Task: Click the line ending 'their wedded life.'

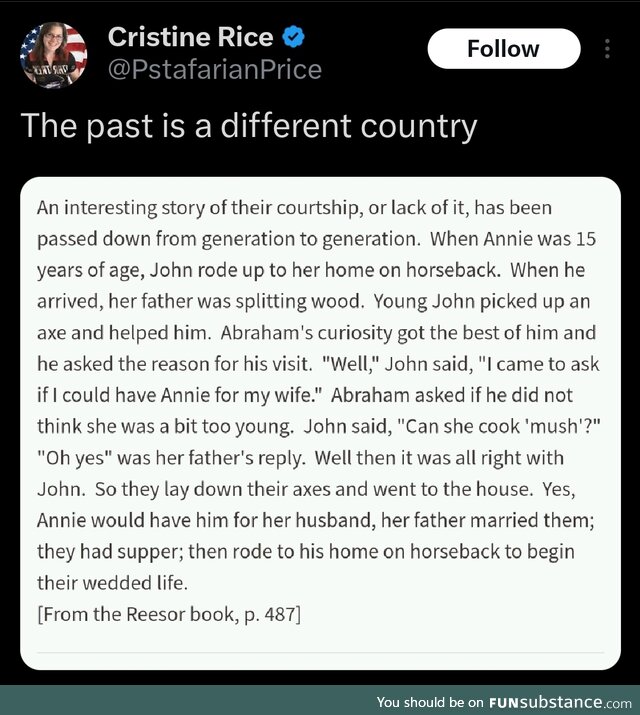Action: click(x=112, y=583)
